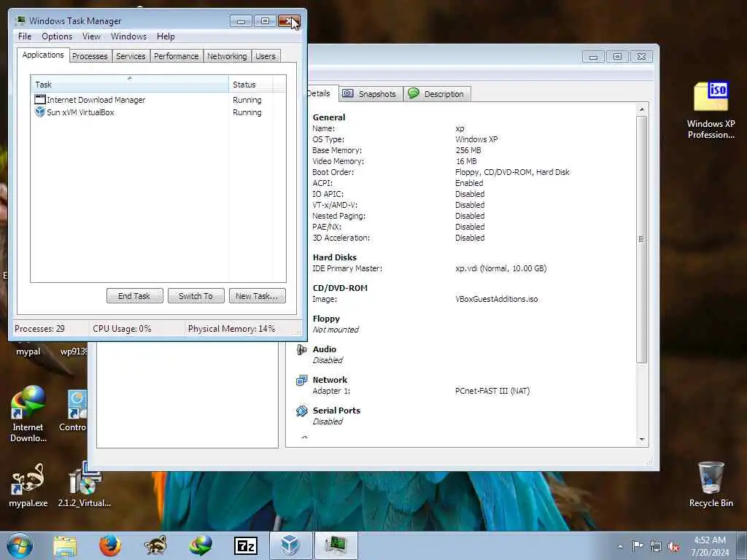Open the Windows Start orb
Screen dimensions: 747x560
pos(20,545)
